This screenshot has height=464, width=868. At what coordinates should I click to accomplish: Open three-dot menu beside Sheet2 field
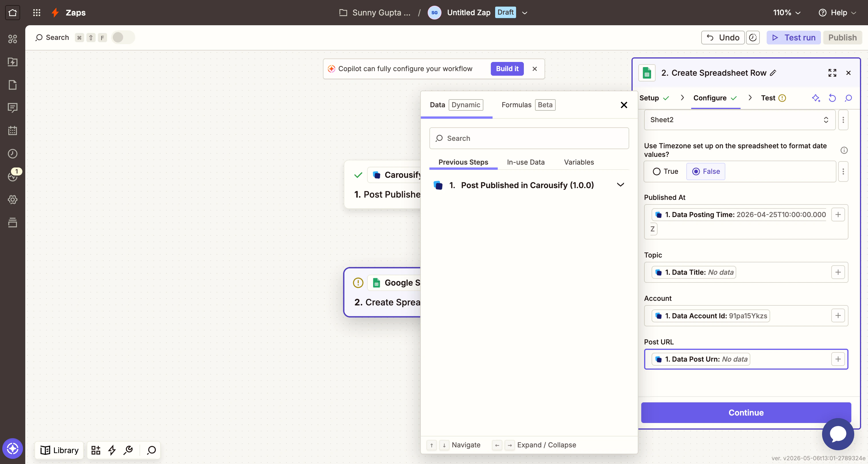pos(843,120)
